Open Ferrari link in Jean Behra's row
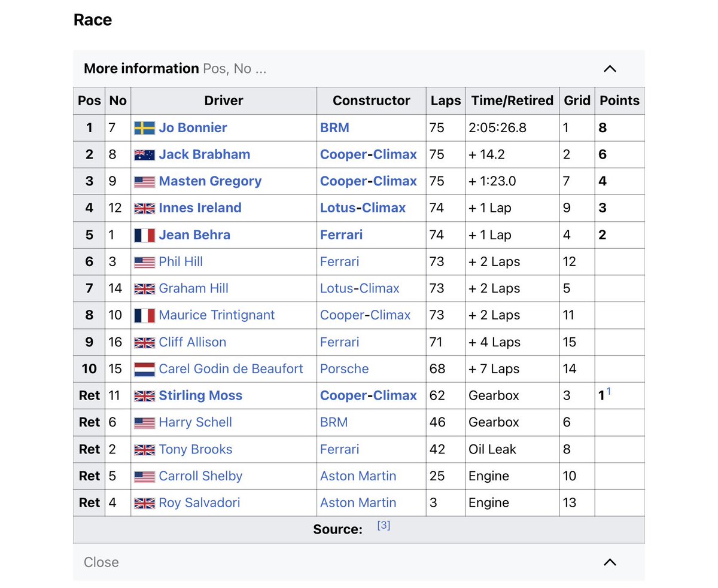The image size is (718, 588). [x=341, y=234]
